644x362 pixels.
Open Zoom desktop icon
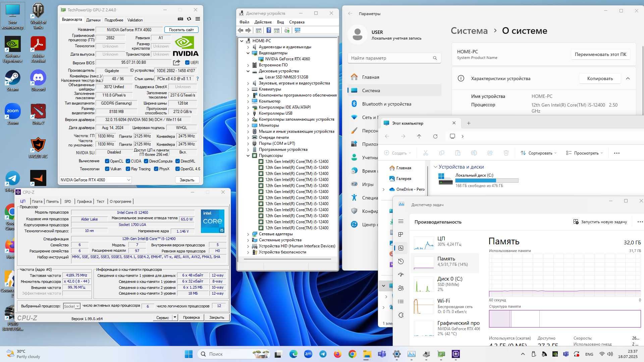click(x=13, y=114)
